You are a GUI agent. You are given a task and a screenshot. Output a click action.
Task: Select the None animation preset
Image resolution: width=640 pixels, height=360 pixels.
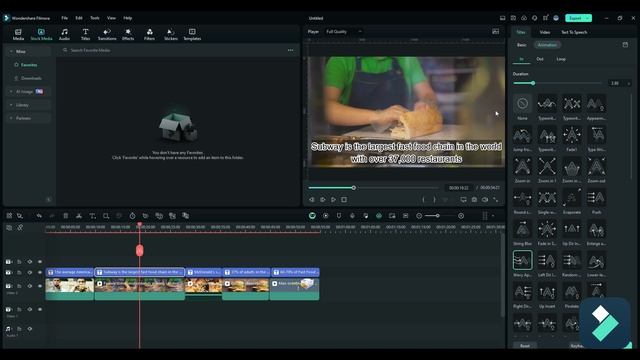[x=522, y=107]
